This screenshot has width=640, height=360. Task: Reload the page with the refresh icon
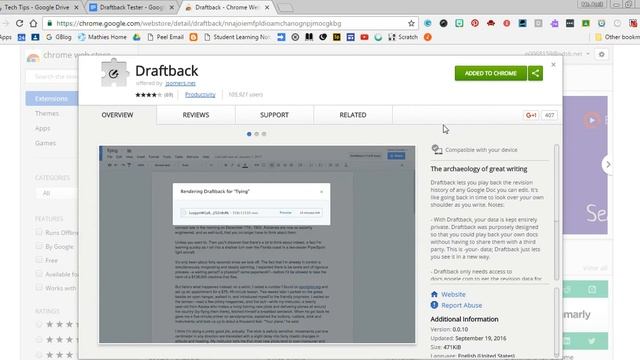[19, 23]
